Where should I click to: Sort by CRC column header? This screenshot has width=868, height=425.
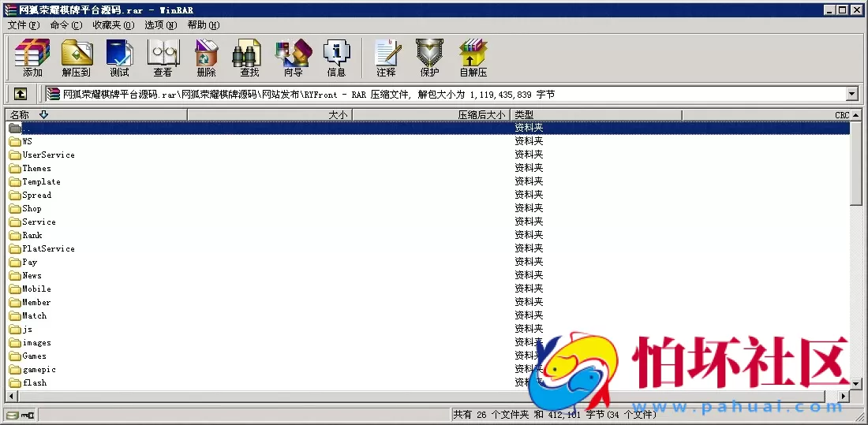tap(766, 115)
